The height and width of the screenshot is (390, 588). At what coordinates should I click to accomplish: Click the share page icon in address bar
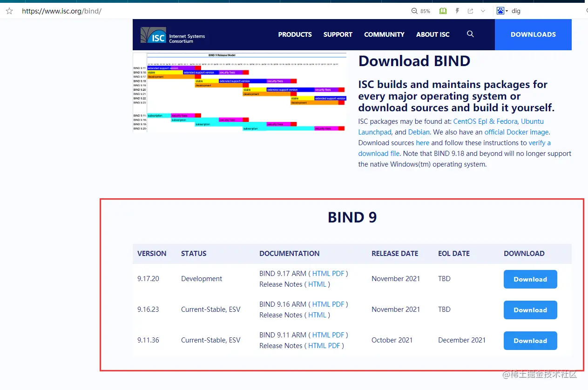pyautogui.click(x=471, y=11)
